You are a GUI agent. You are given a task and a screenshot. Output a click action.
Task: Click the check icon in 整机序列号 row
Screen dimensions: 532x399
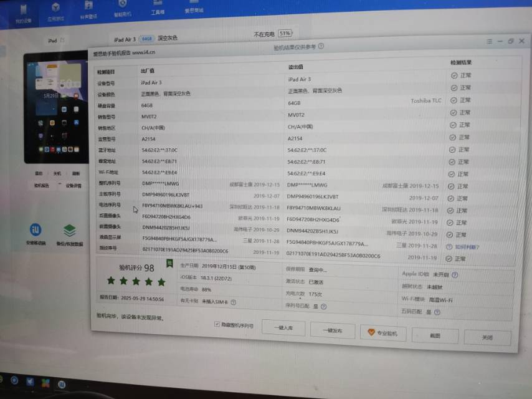pyautogui.click(x=451, y=186)
